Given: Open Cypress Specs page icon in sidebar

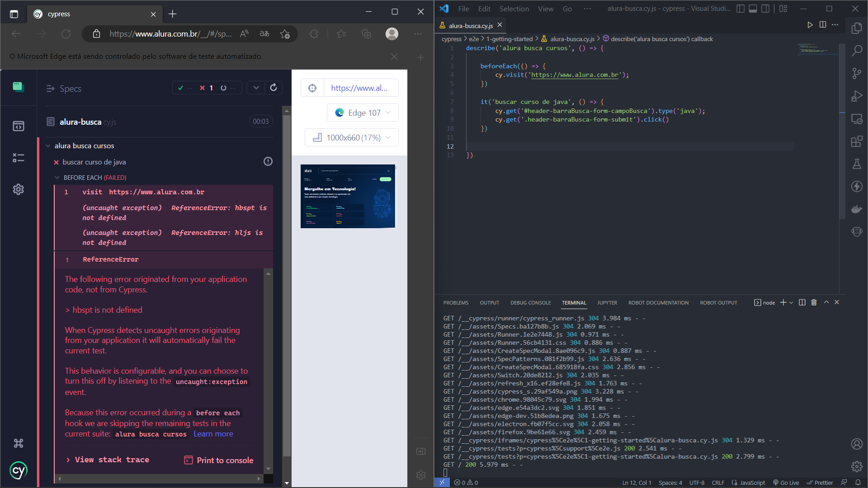Looking at the screenshot, I should (19, 126).
